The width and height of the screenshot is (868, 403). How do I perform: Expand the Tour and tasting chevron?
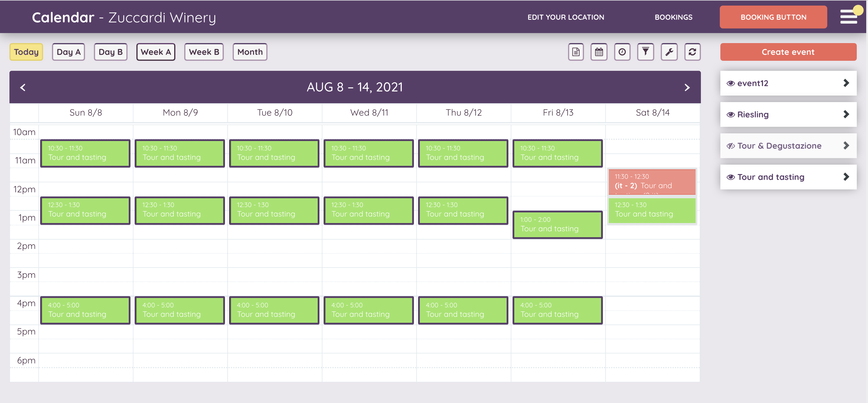(846, 177)
